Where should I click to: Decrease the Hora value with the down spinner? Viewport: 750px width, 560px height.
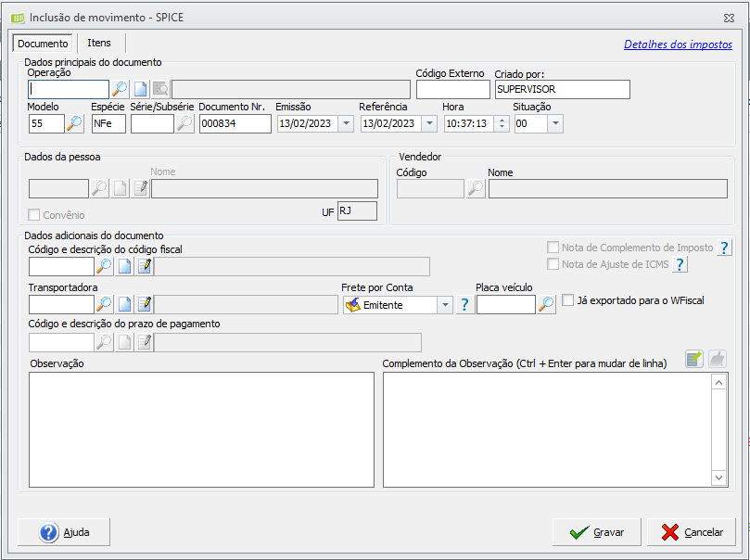502,127
